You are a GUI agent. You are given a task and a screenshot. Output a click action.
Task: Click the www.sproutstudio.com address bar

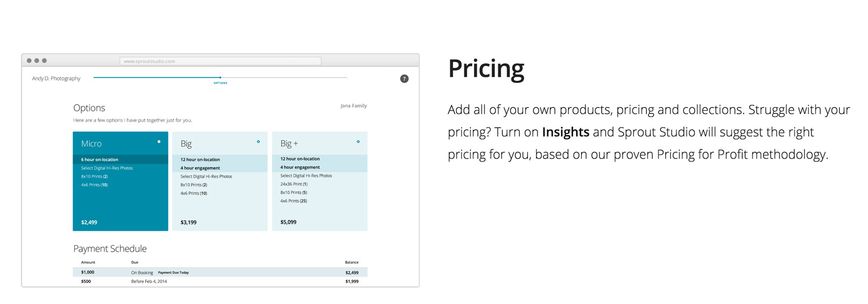tap(220, 61)
